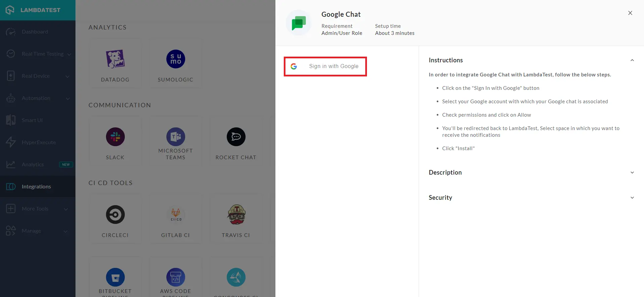The width and height of the screenshot is (644, 297).
Task: Click the Sign in with Google button
Action: click(325, 66)
